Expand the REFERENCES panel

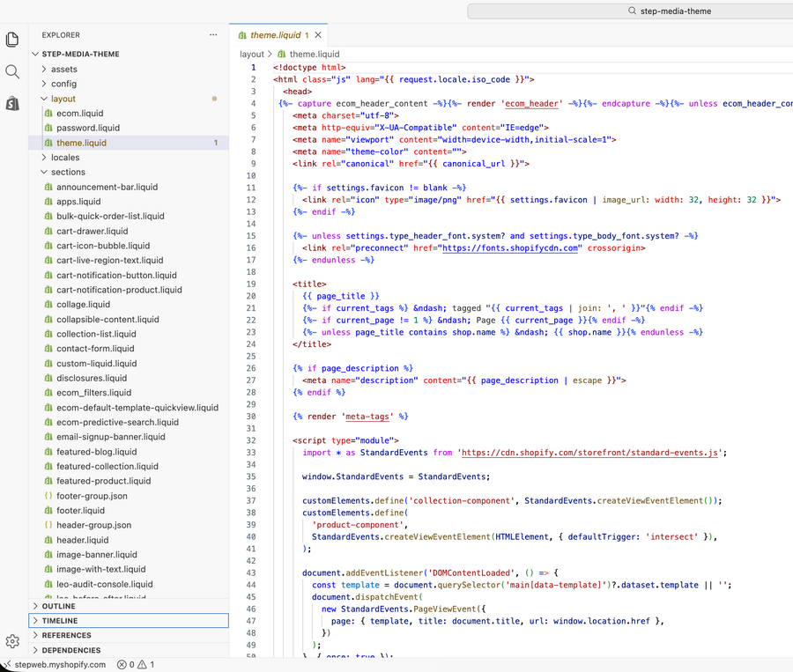tap(129, 635)
